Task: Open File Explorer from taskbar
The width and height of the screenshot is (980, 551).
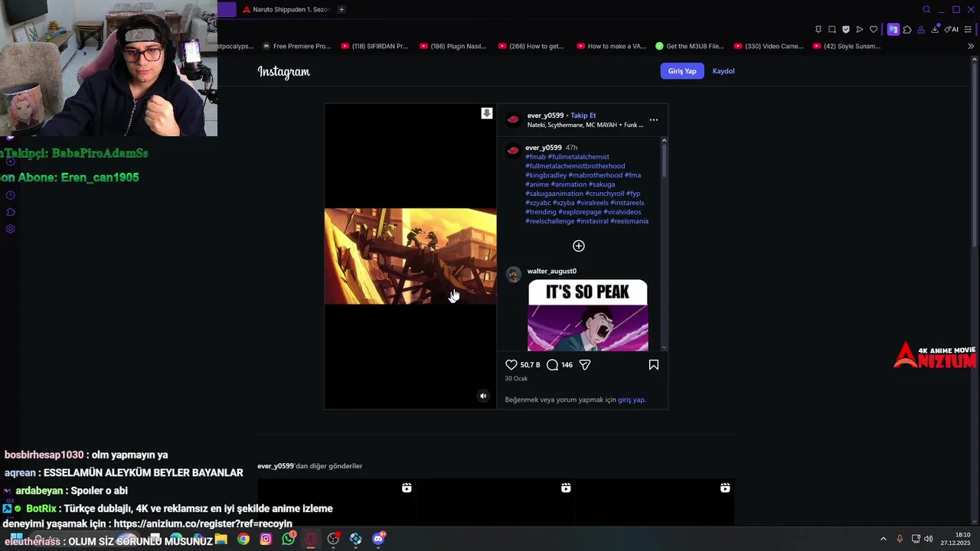Action: [220, 539]
